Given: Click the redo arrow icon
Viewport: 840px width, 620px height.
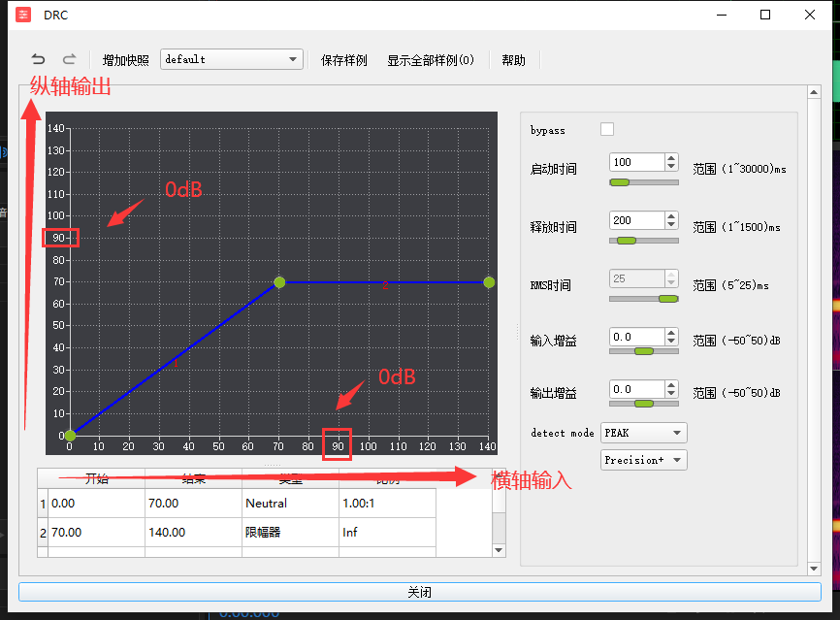Looking at the screenshot, I should (70, 59).
